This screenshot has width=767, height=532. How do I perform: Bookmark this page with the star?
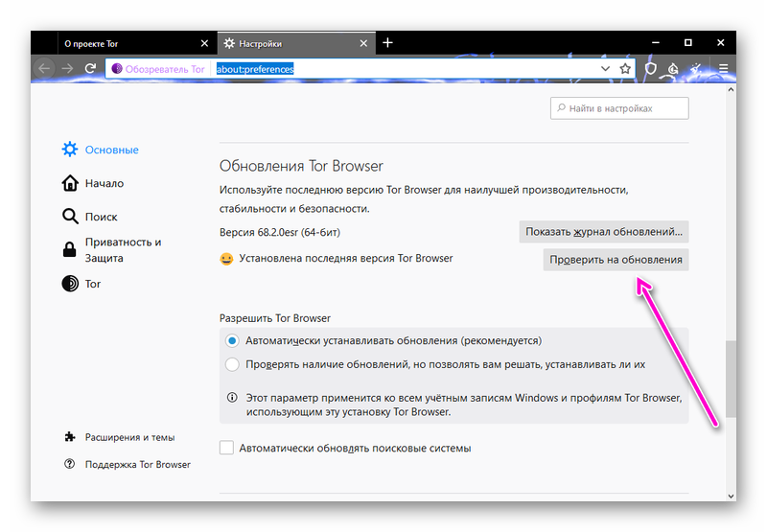625,68
